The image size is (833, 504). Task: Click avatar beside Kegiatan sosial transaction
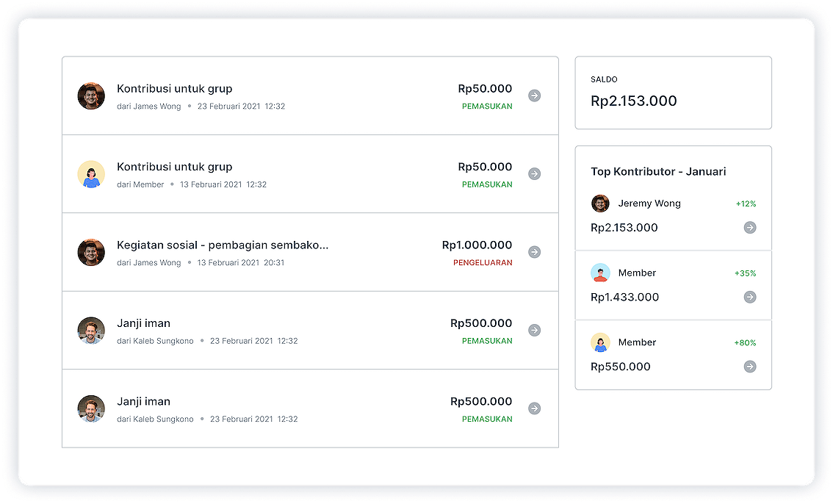(91, 252)
